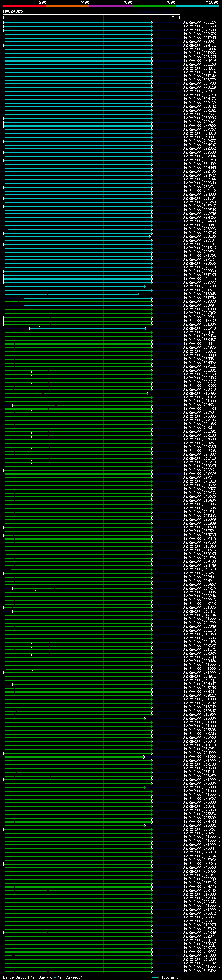Open hit UniRef100_A8JE10

[199, 23]
